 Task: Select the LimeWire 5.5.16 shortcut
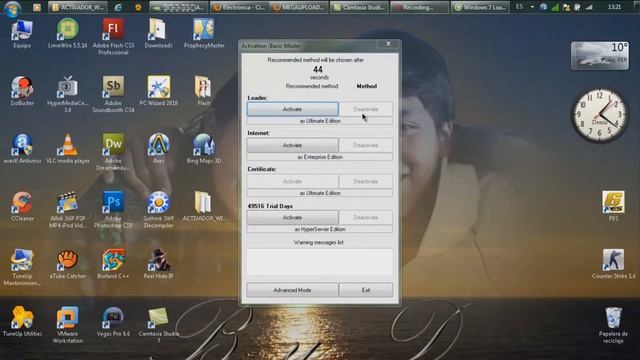(68, 33)
